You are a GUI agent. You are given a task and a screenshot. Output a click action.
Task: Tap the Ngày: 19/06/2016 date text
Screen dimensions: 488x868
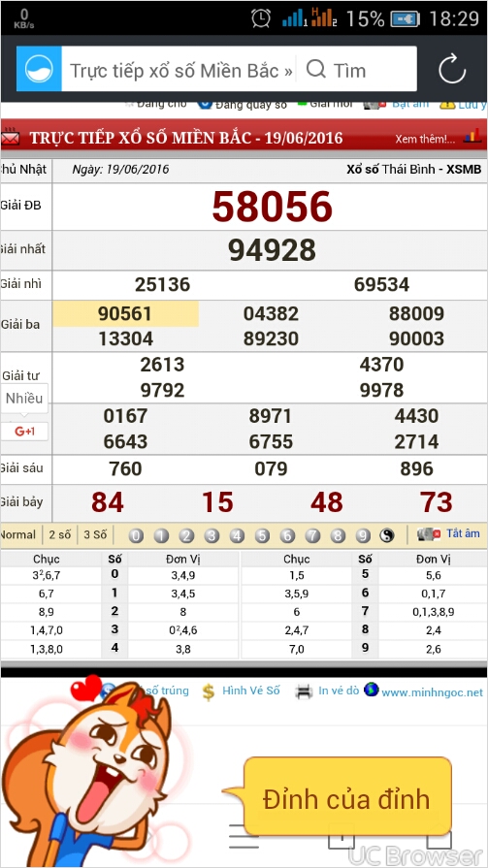pyautogui.click(x=120, y=170)
